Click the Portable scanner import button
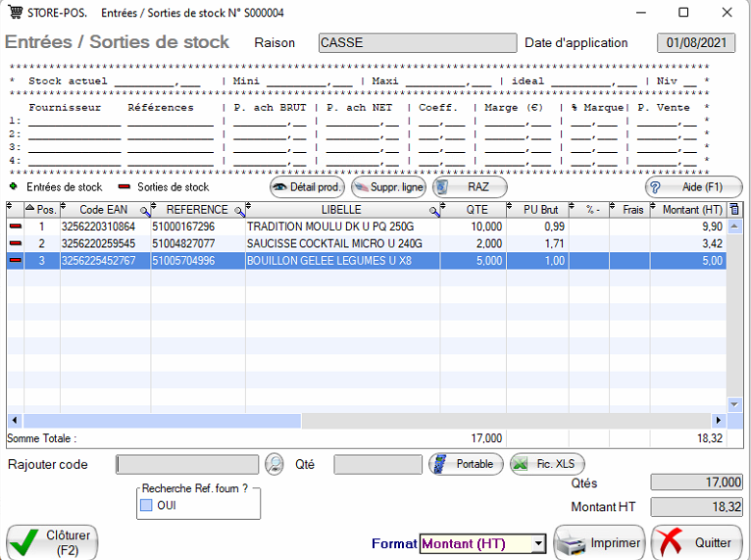 [467, 464]
